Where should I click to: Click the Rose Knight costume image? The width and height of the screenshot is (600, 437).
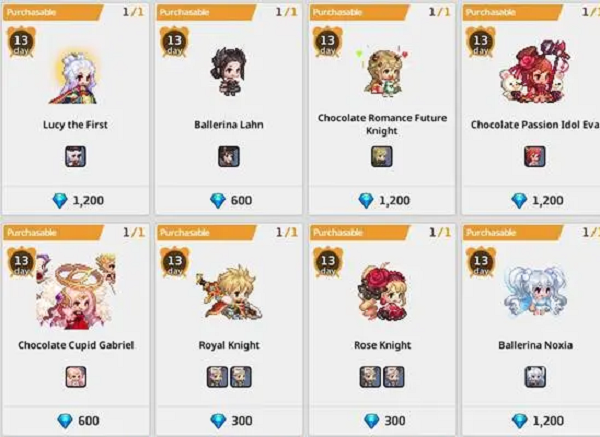382,292
